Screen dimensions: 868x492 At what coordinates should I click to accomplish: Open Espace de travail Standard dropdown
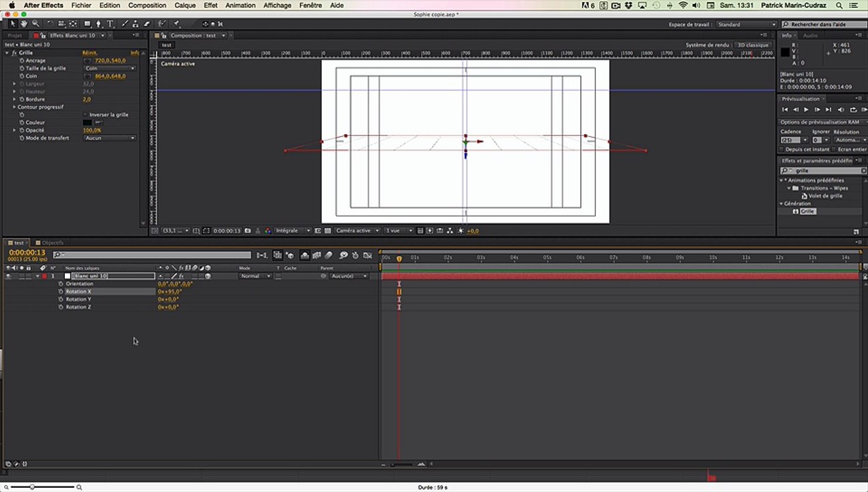click(x=746, y=25)
